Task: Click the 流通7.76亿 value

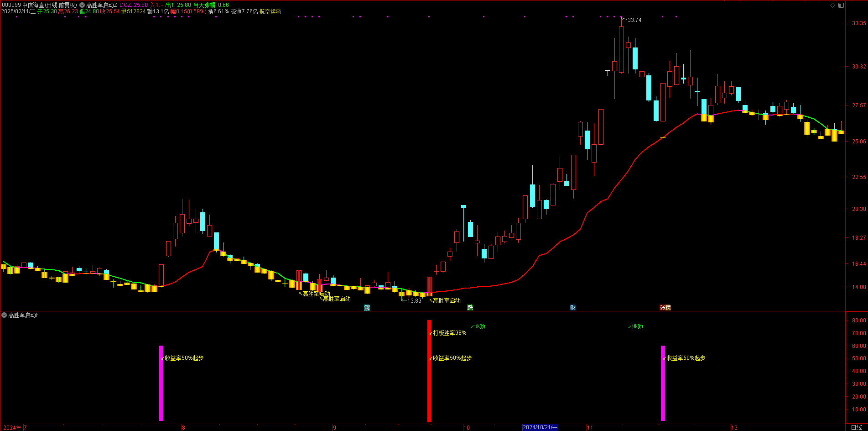Action: 244,11
